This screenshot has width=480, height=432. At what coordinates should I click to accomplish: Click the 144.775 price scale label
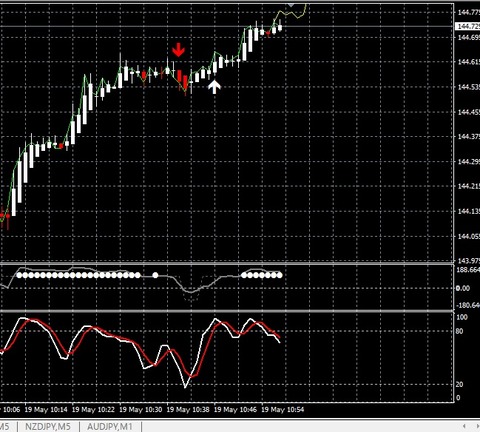coord(469,12)
